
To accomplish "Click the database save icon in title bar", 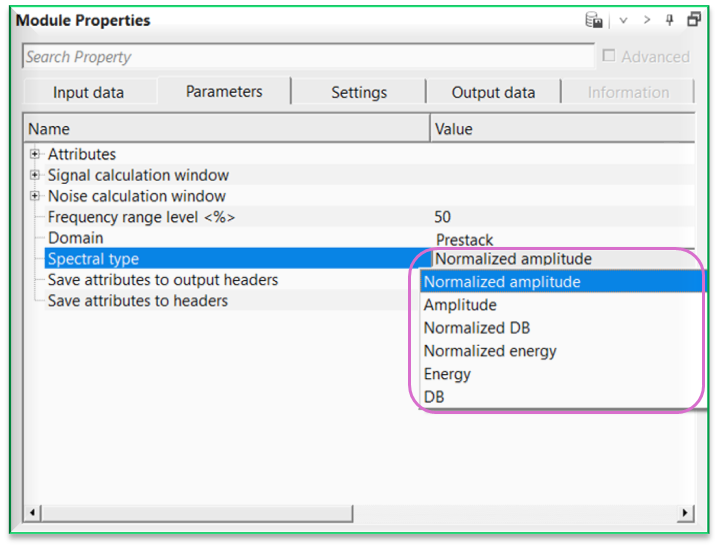I will pos(594,20).
